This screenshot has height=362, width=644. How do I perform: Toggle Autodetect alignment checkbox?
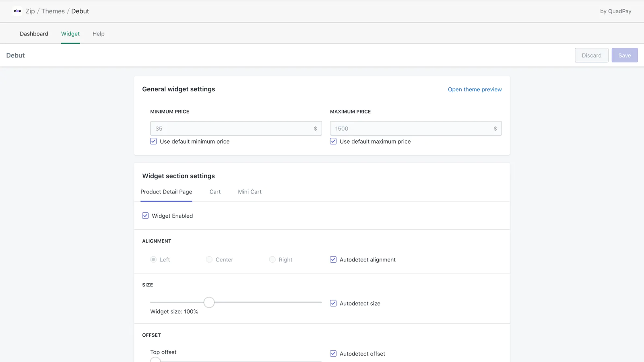point(333,259)
